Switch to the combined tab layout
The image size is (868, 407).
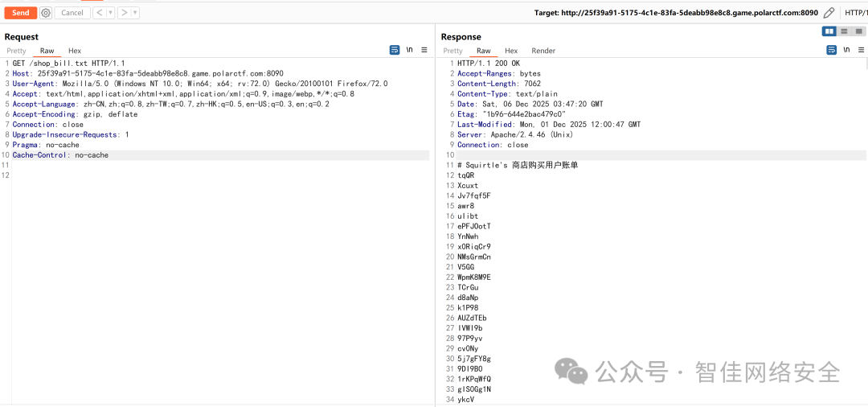pyautogui.click(x=858, y=31)
